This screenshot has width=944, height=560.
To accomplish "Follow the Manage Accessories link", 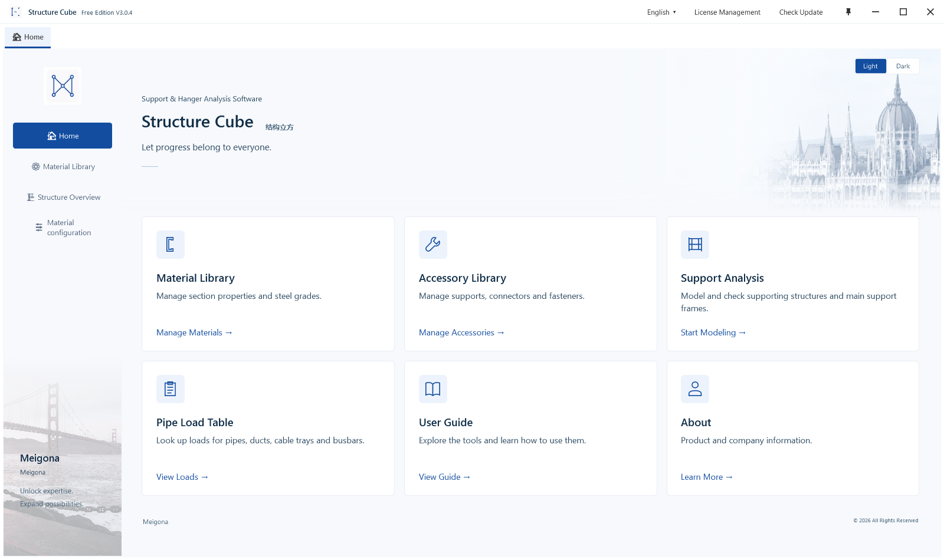I will (461, 332).
